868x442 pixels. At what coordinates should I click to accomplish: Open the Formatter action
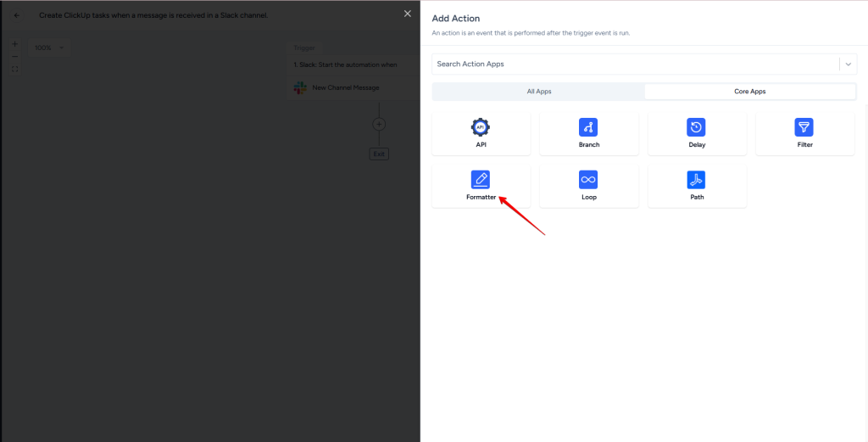[481, 186]
